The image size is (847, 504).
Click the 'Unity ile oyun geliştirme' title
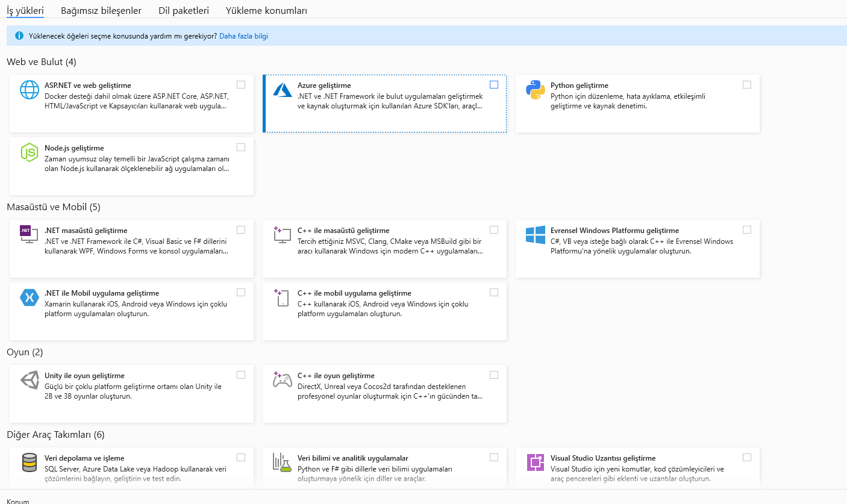(84, 376)
